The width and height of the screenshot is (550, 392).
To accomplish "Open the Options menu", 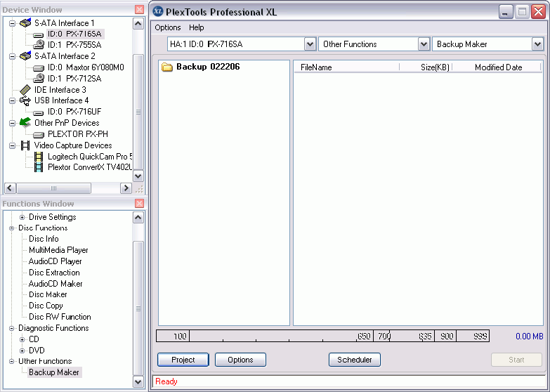I will coord(168,27).
